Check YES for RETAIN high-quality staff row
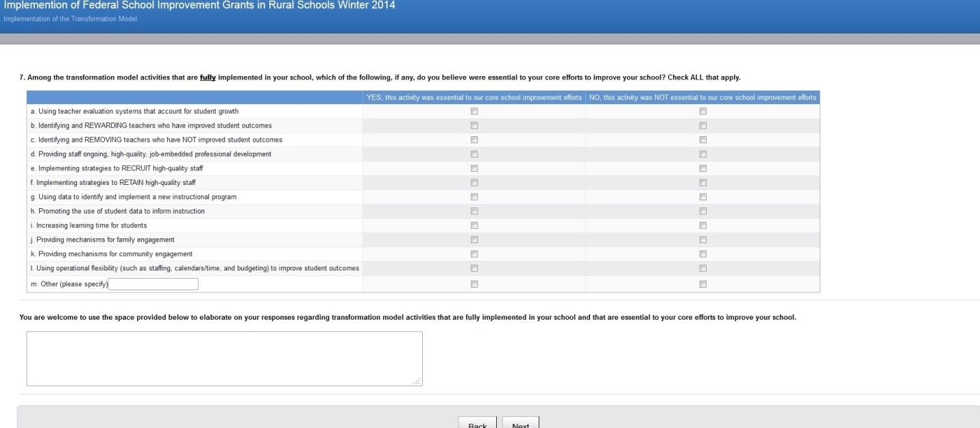Image resolution: width=980 pixels, height=428 pixels. point(474,183)
